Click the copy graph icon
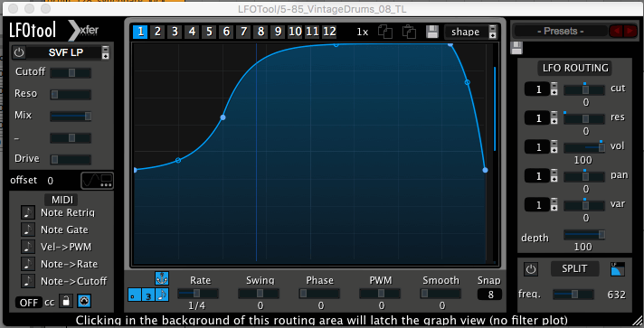The width and height of the screenshot is (644, 328). (385, 32)
